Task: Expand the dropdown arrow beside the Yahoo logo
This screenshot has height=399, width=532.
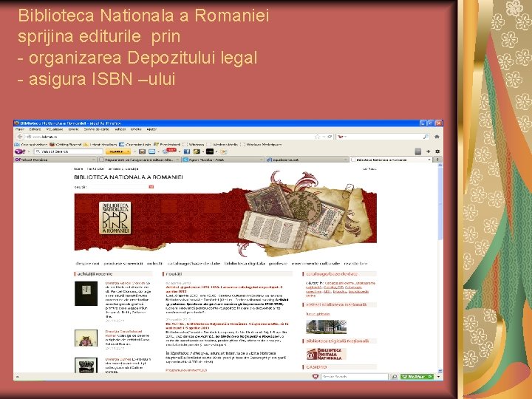Action: (29, 151)
